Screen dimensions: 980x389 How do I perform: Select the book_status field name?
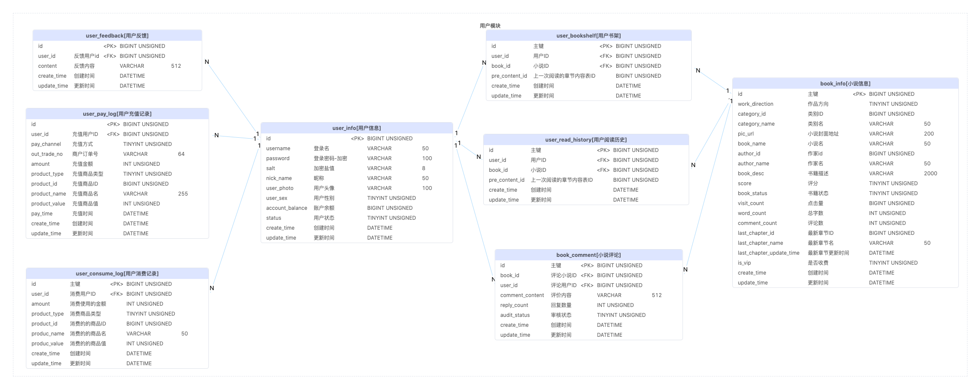coord(753,193)
